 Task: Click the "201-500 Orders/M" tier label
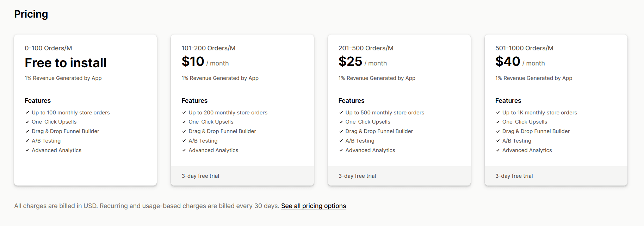(x=366, y=48)
